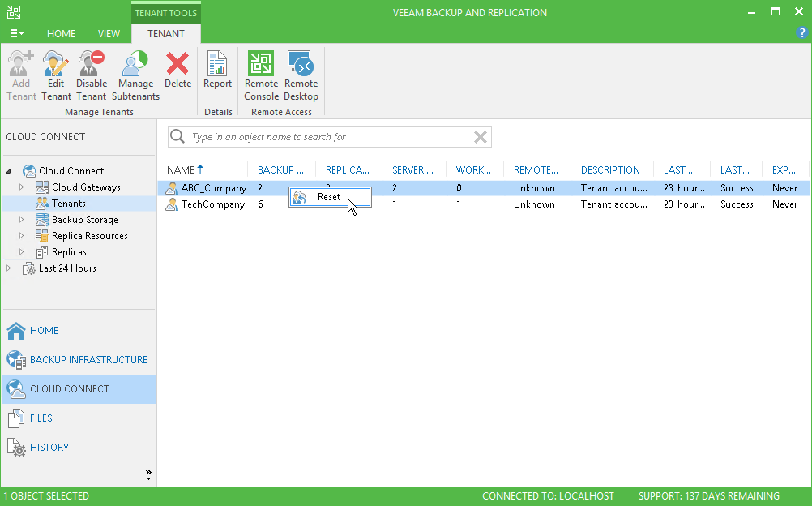This screenshot has height=506, width=812.
Task: Click ABC_Company's Unknown remote cell
Action: click(534, 188)
